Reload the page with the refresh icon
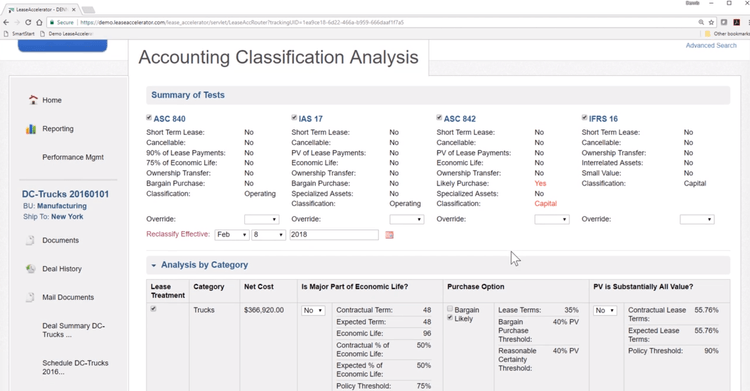Viewport: 750px width, 391px height. coord(28,22)
